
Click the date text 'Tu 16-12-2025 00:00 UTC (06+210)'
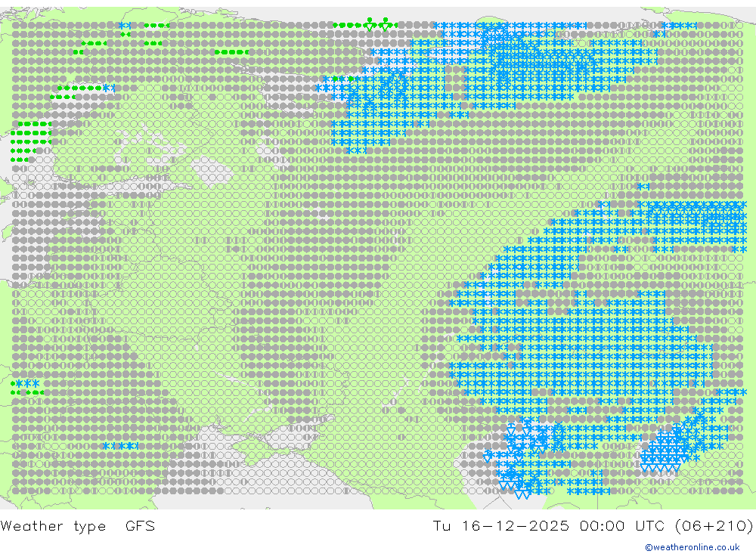593,525
